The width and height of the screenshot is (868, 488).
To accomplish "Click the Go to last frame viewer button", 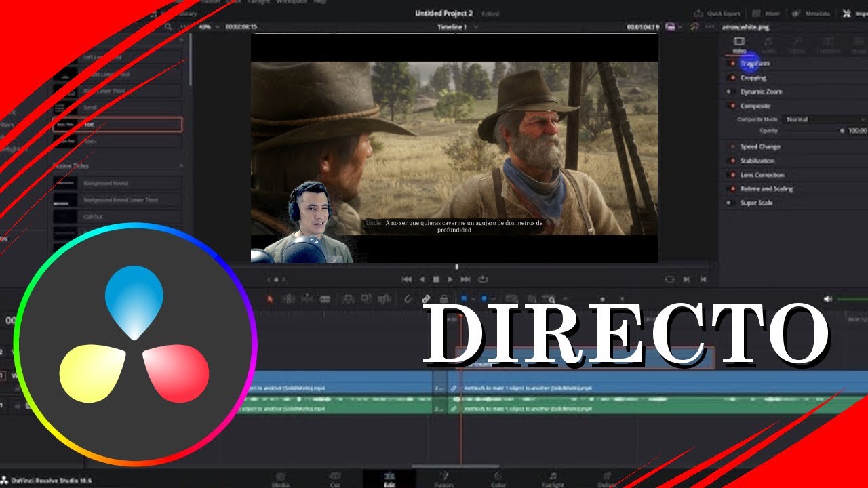I will 703,279.
